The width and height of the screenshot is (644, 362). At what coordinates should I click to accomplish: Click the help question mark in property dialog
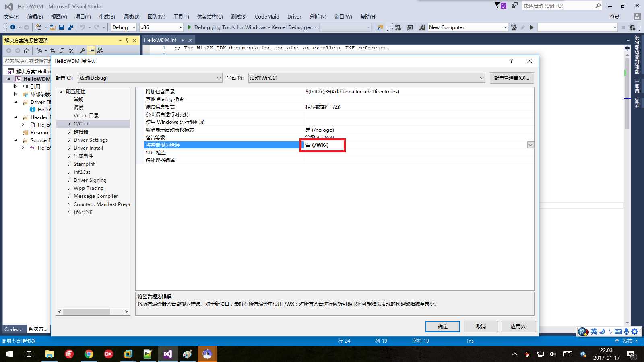tap(512, 61)
